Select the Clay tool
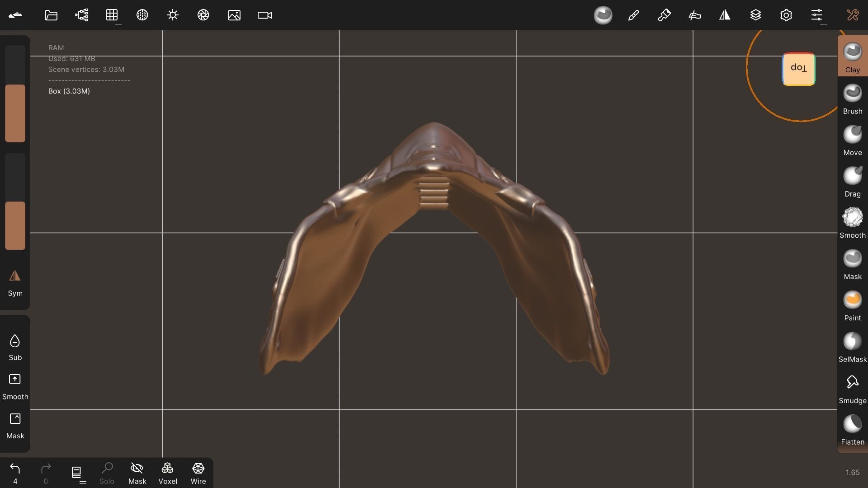868x488 pixels. click(x=853, y=57)
